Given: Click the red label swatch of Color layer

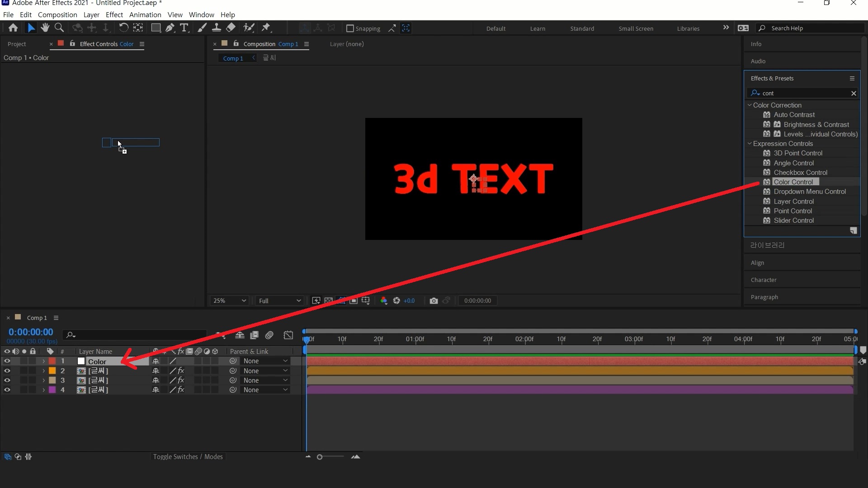Looking at the screenshot, I should [52, 361].
